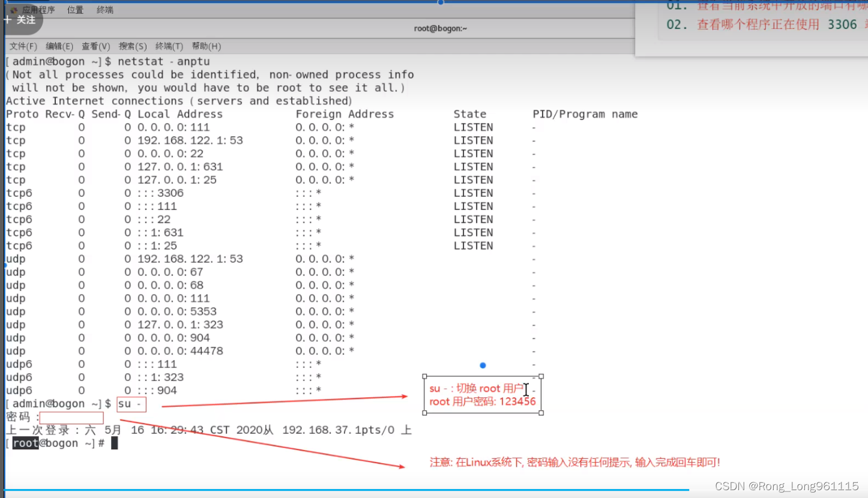Click the Foreign Address column header

(345, 114)
